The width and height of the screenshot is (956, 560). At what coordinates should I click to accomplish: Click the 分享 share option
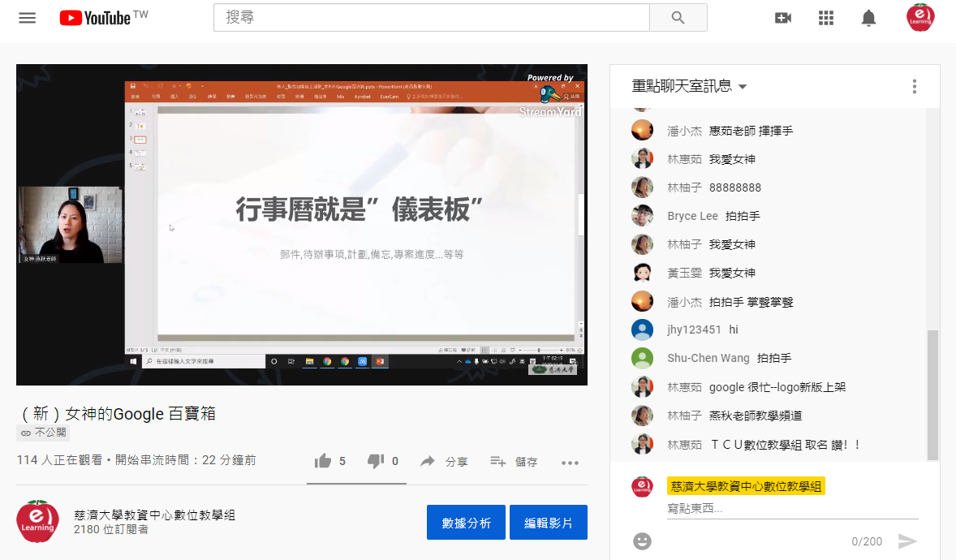(x=444, y=462)
